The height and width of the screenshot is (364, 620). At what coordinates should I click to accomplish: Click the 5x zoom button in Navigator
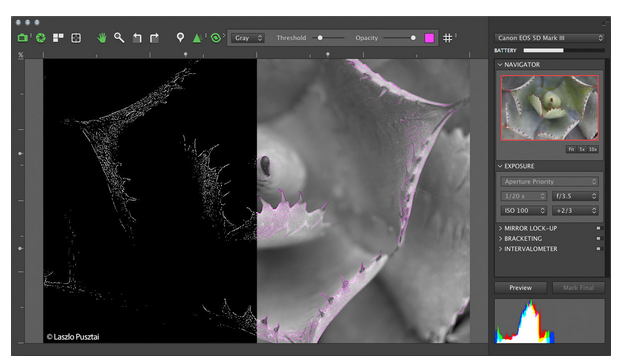(x=582, y=149)
